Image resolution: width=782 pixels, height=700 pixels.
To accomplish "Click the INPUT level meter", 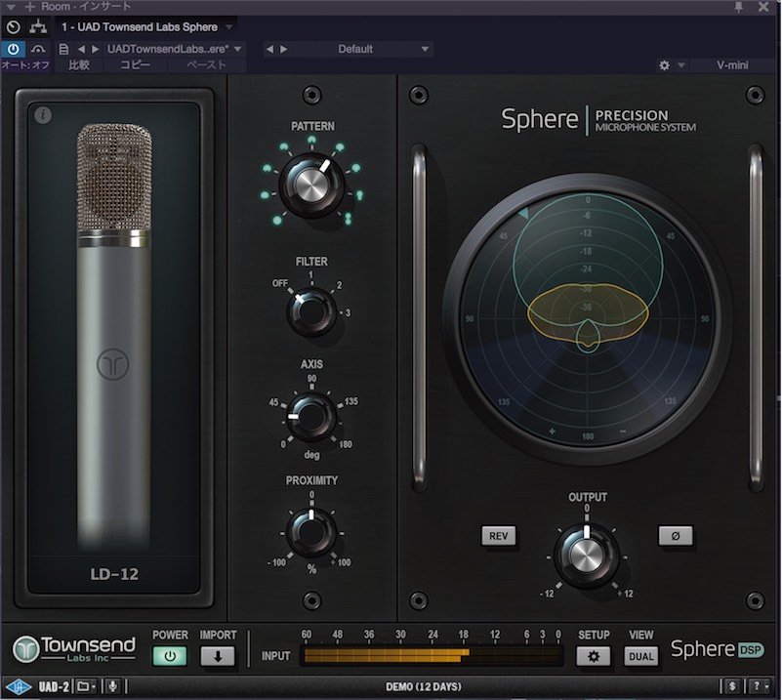I will tap(432, 656).
